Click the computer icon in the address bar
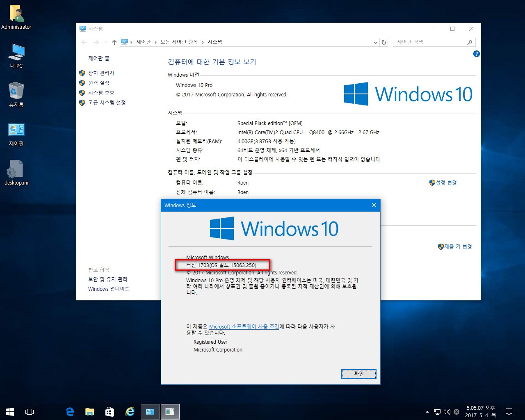 pyautogui.click(x=124, y=42)
